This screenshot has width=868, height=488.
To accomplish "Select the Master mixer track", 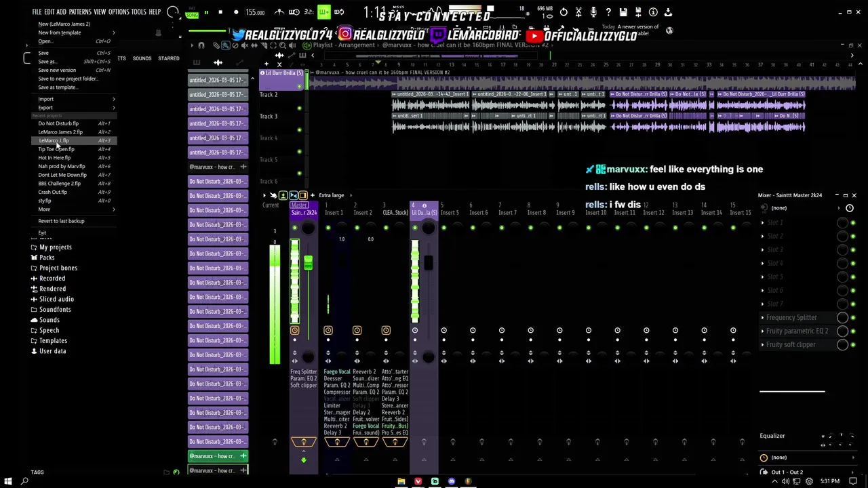I will pos(303,208).
